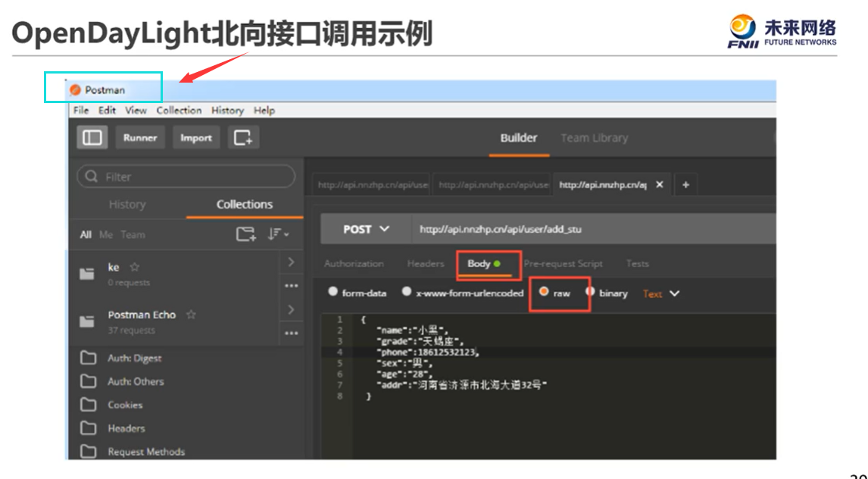Select the first request tab
868x479 pixels.
[370, 184]
